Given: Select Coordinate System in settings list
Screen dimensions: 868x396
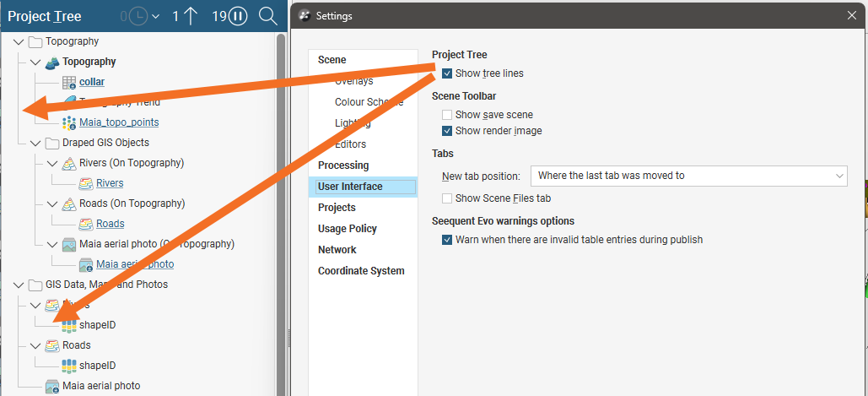Looking at the screenshot, I should tap(361, 271).
